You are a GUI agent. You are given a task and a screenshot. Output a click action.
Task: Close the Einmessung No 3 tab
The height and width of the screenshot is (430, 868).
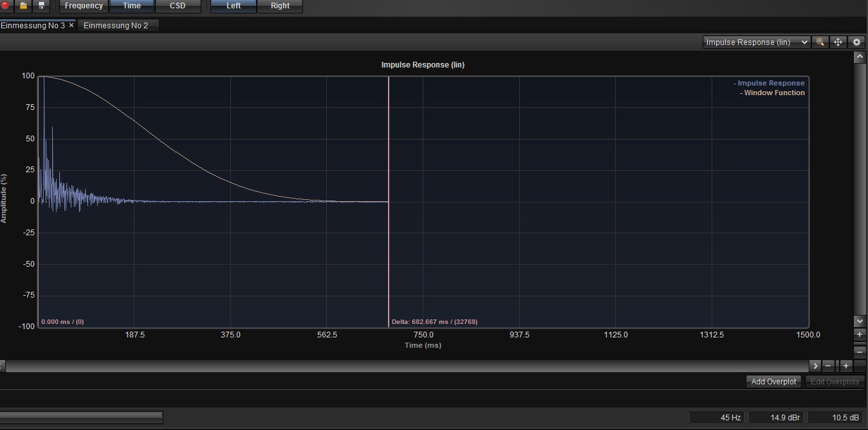pyautogui.click(x=71, y=25)
